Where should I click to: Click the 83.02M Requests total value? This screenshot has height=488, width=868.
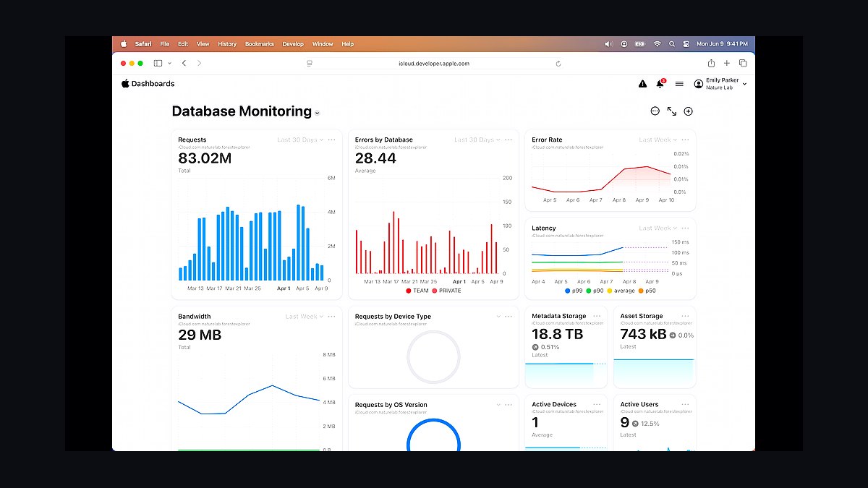(x=205, y=158)
